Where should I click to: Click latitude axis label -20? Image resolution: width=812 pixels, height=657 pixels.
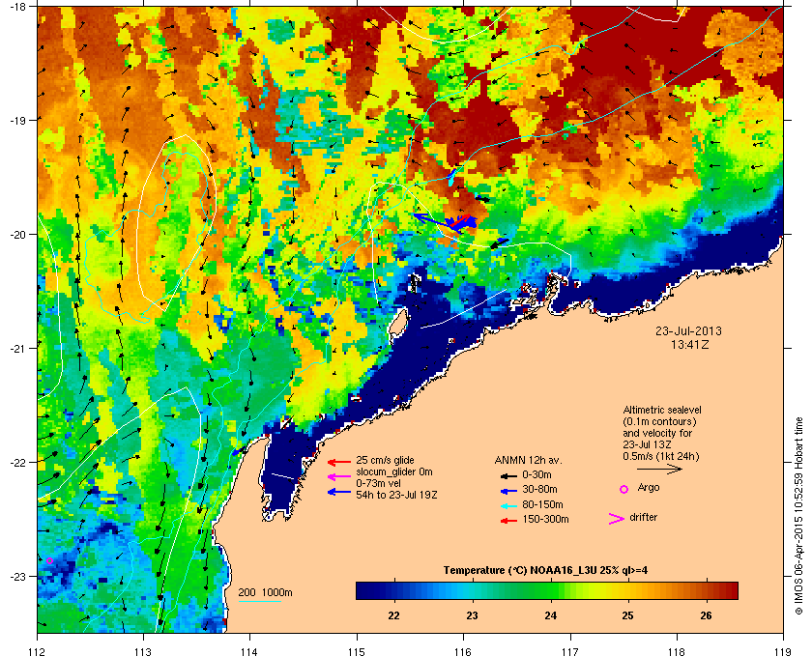(17, 235)
